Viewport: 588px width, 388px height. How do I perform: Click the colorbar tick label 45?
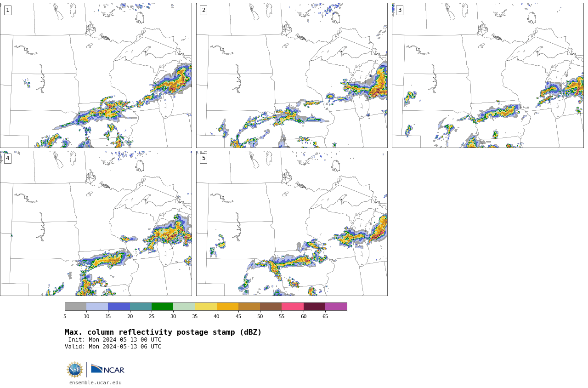238,316
